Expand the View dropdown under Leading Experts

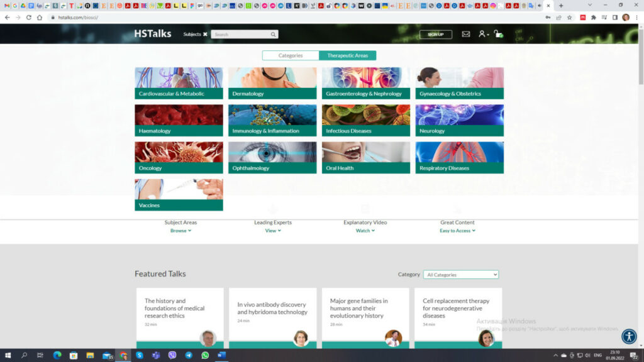[272, 231]
